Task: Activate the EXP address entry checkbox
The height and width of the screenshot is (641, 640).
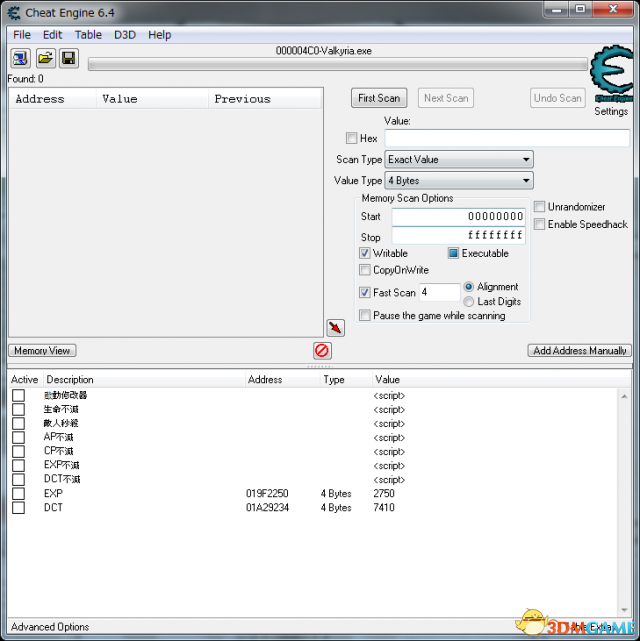Action: point(18,494)
